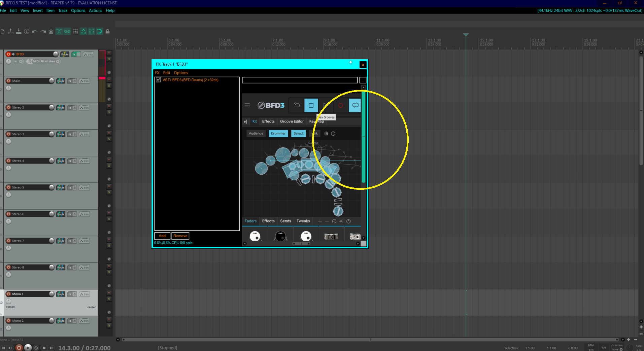Switch to Groove Editor tab in BFD3
The image size is (644, 351).
pos(292,121)
